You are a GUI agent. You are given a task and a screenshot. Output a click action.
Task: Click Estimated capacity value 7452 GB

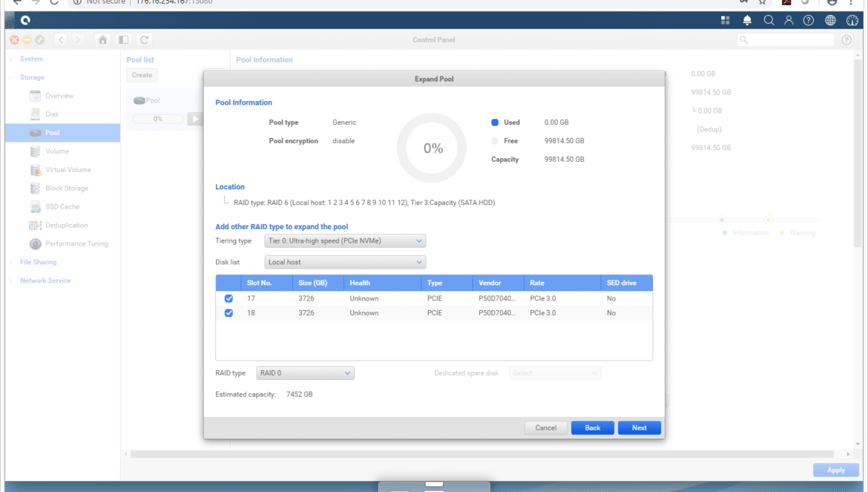pos(300,395)
